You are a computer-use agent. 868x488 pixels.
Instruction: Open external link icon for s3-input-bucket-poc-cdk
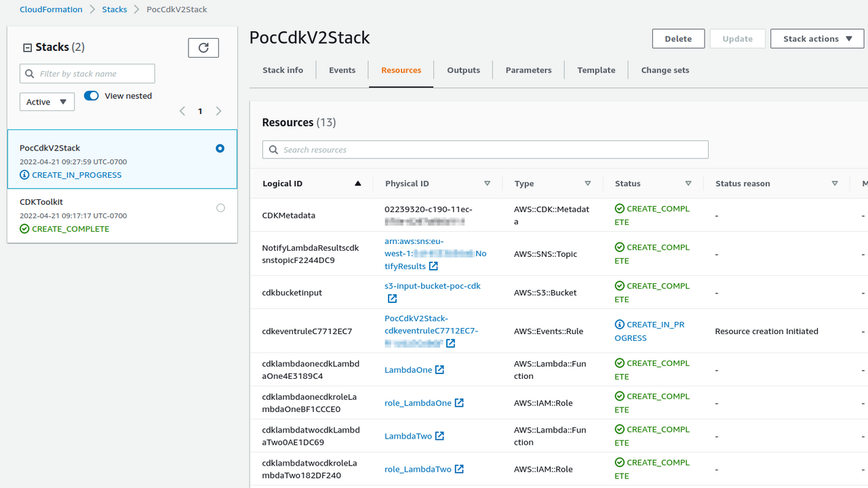tap(392, 298)
